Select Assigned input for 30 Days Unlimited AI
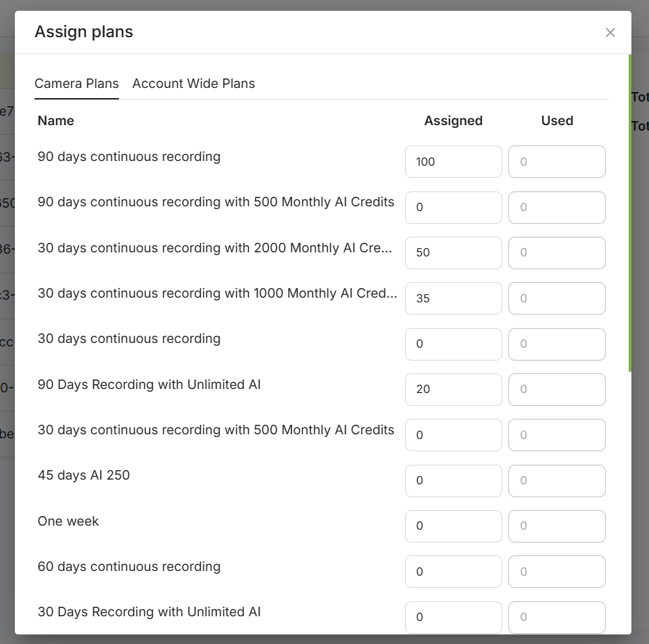The width and height of the screenshot is (649, 644). [x=453, y=617]
